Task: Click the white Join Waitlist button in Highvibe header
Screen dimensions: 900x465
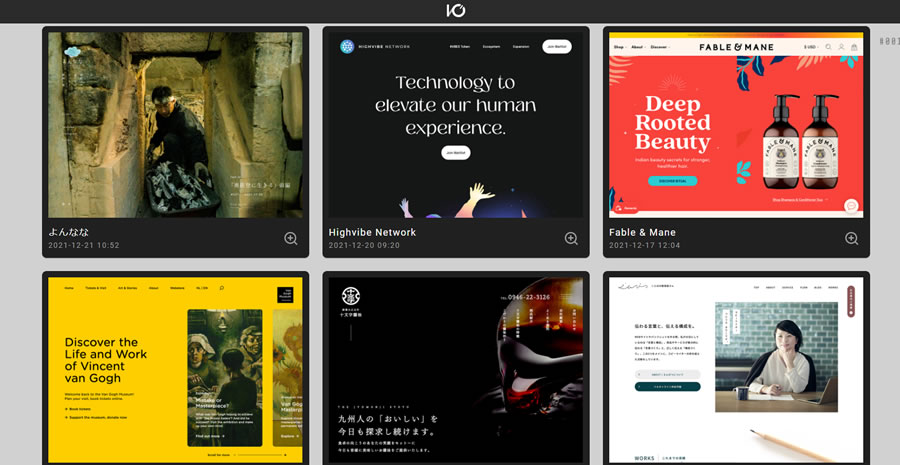Action: point(556,46)
